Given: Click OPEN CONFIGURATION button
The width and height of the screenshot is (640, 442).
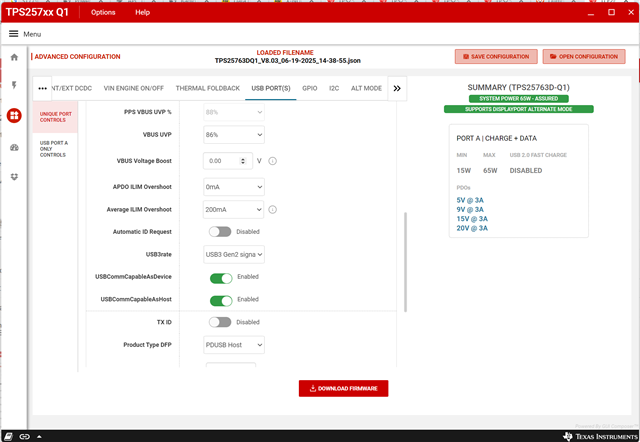Looking at the screenshot, I should [584, 56].
